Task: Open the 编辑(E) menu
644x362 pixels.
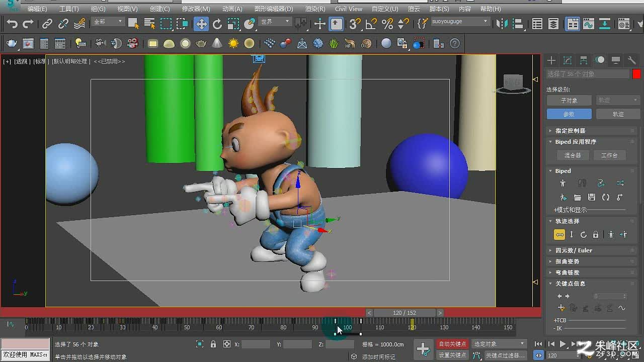Action: [37, 9]
